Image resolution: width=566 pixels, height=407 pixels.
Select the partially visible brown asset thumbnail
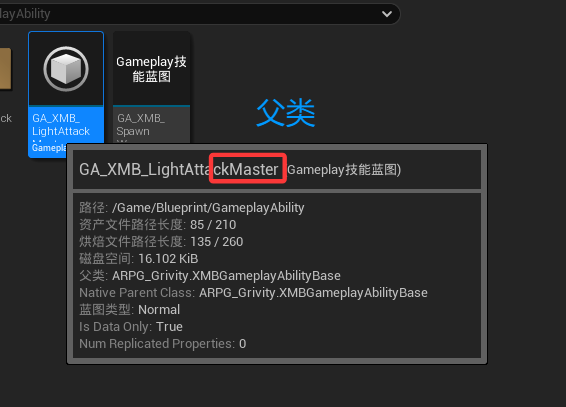coord(5,69)
